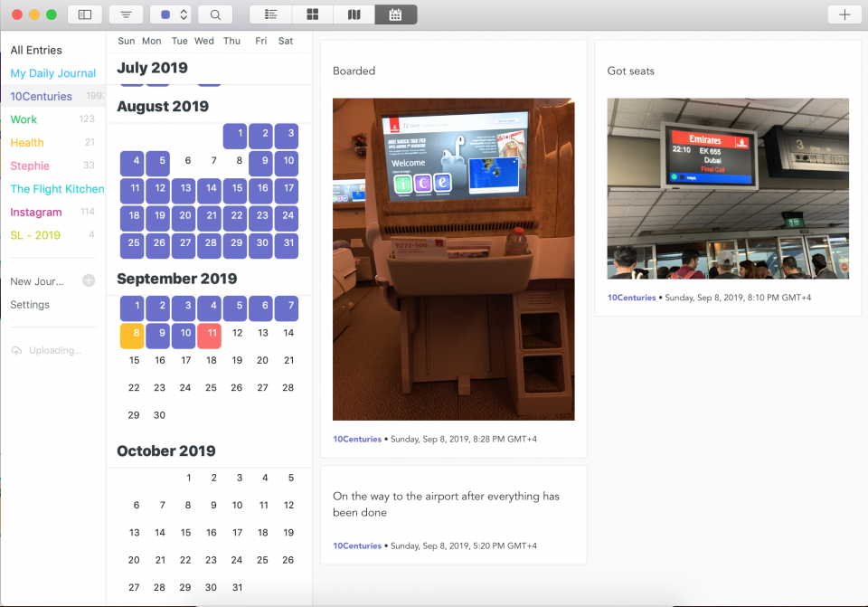Image resolution: width=868 pixels, height=607 pixels.
Task: Open the filter options button
Action: pos(125,14)
